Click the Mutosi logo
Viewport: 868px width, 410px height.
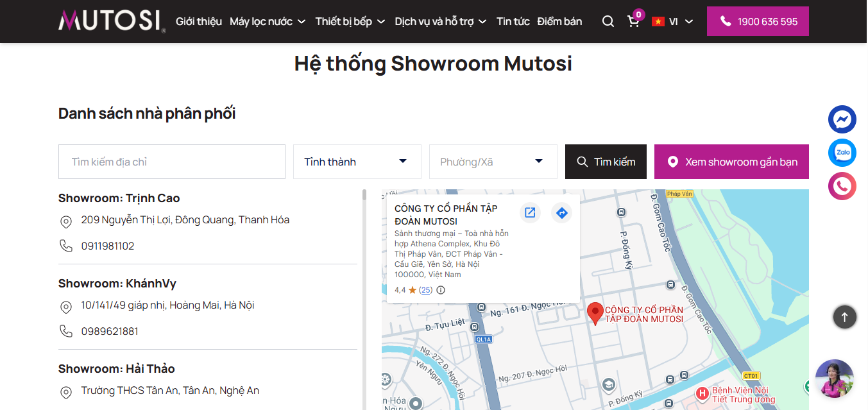click(112, 21)
